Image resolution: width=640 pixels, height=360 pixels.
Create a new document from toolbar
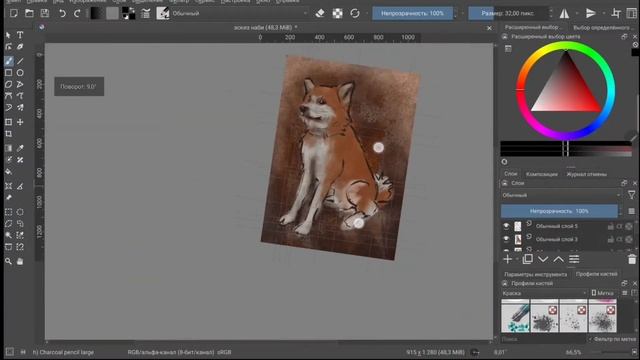pos(13,13)
